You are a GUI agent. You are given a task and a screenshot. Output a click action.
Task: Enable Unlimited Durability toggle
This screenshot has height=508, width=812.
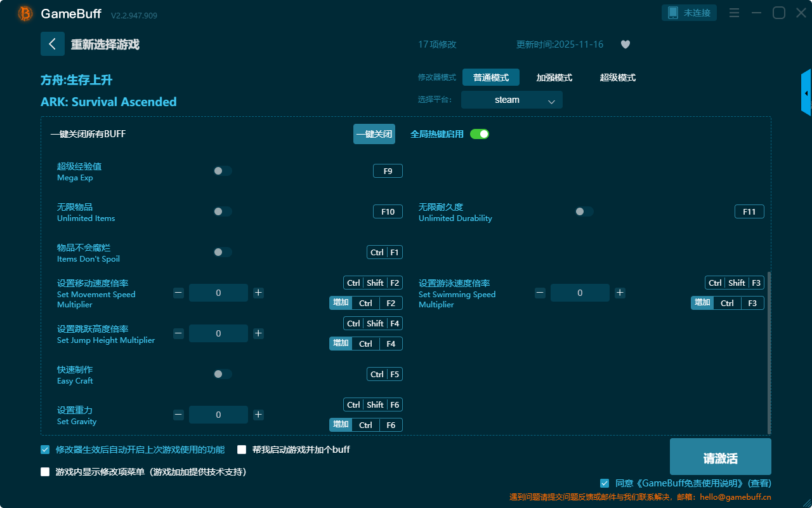[584, 211]
